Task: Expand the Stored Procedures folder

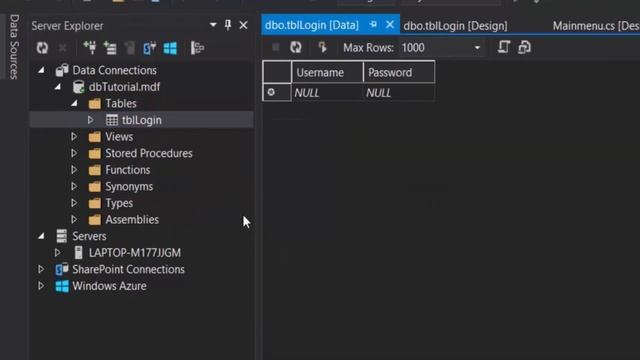Action: coord(74,153)
